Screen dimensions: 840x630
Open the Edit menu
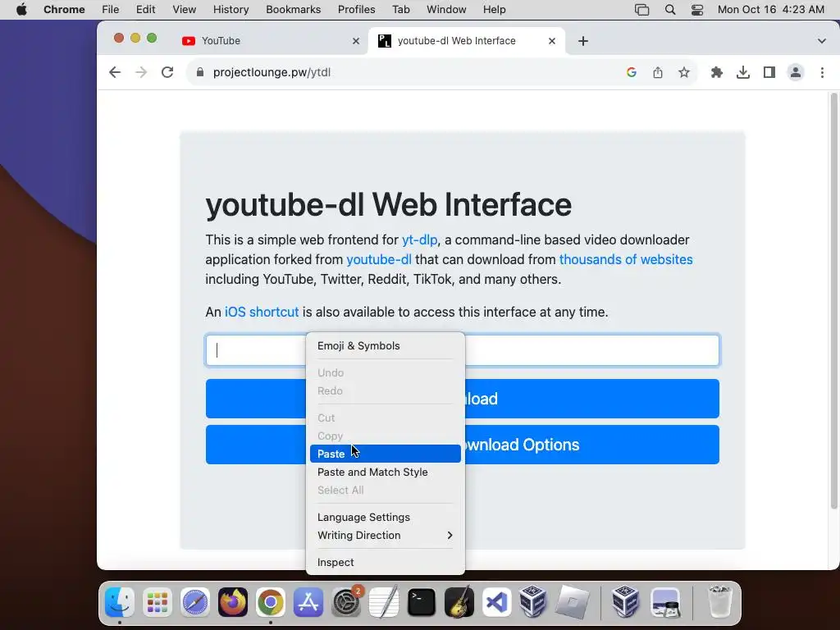tap(146, 10)
